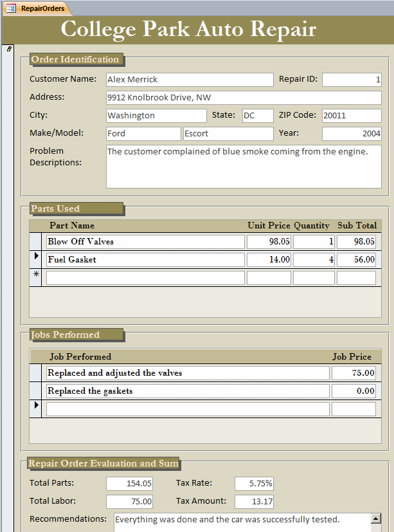Click the empty Job Price field in new row

[x=354, y=409]
